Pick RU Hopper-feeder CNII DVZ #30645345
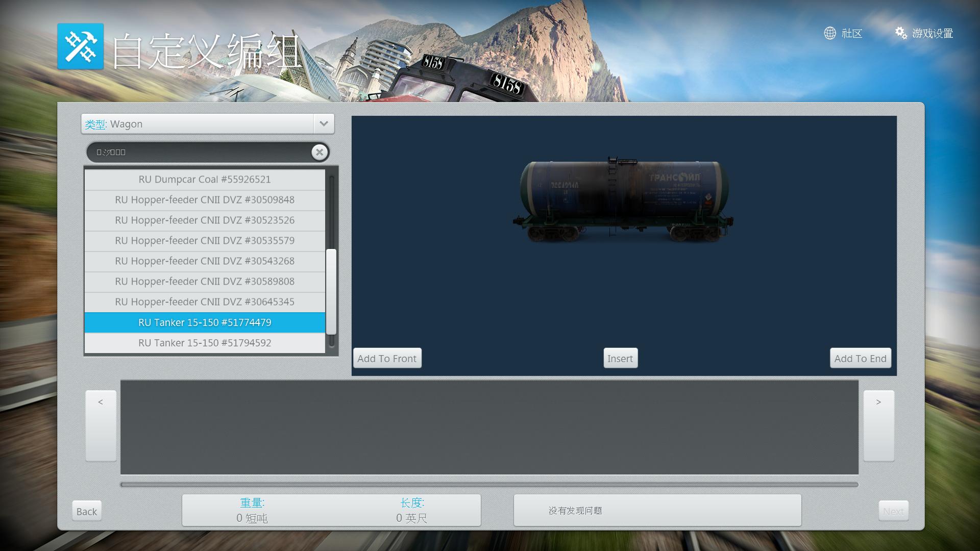 coord(204,302)
